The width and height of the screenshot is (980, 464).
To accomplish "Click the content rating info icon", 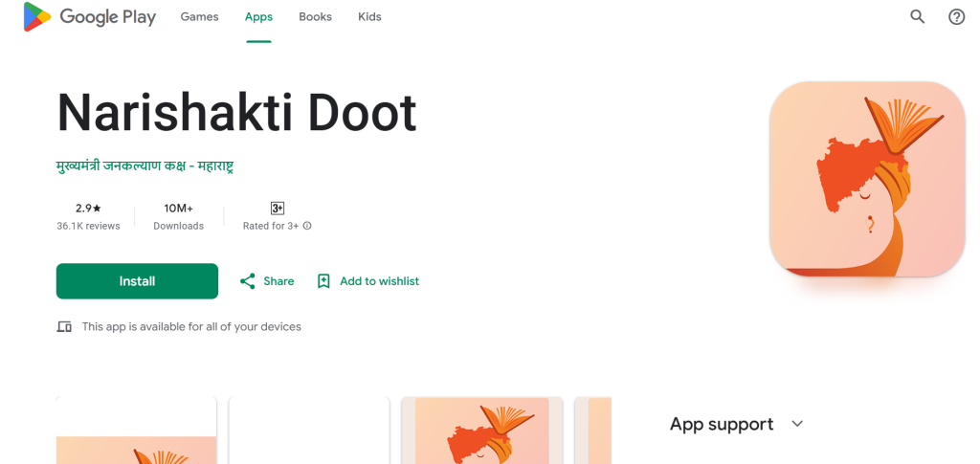I will [307, 226].
